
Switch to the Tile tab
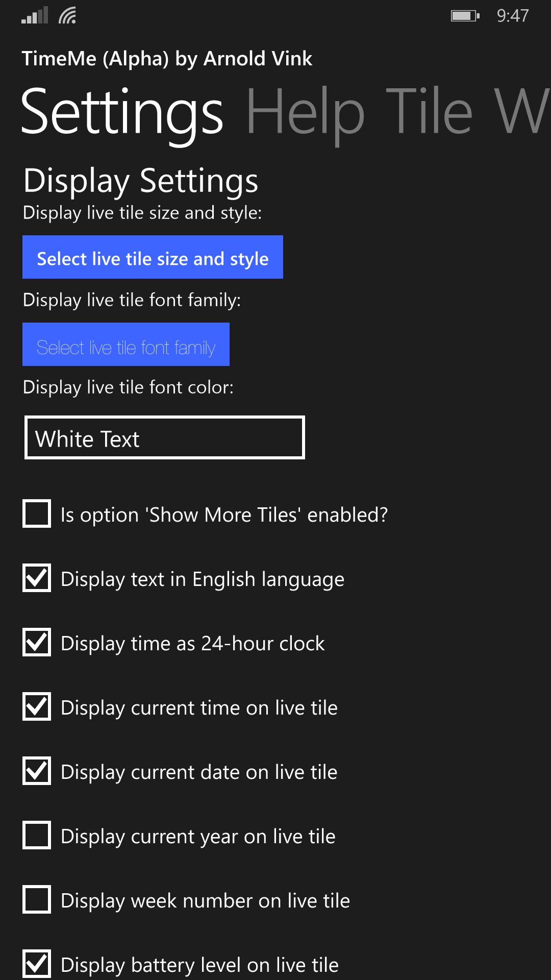pos(429,112)
